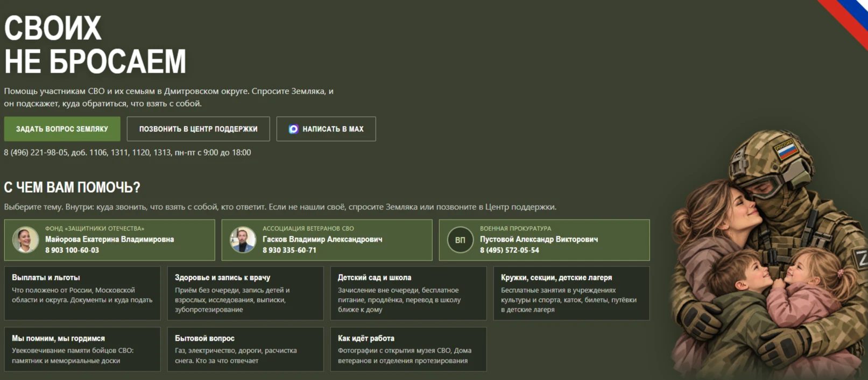Select the Фонд «Защитники Отечества» contact card

109,240
